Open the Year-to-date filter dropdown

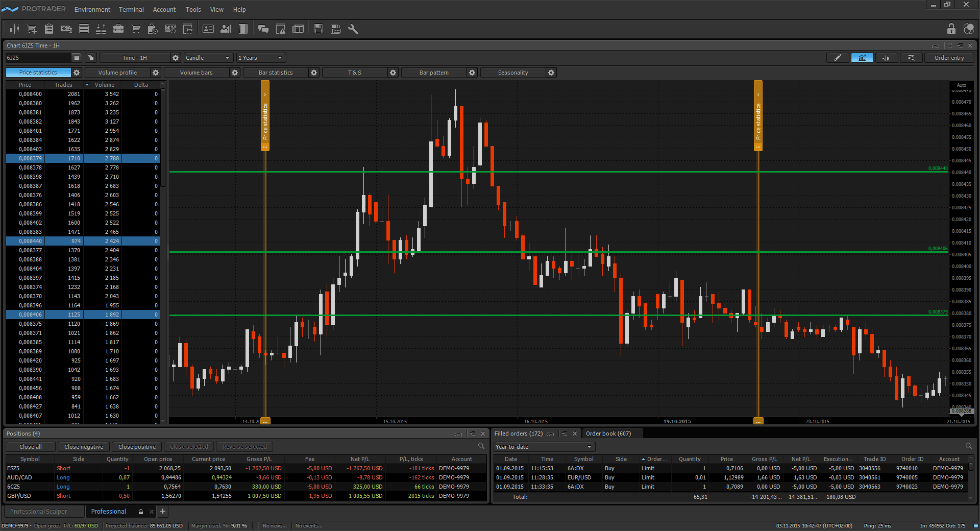point(544,447)
